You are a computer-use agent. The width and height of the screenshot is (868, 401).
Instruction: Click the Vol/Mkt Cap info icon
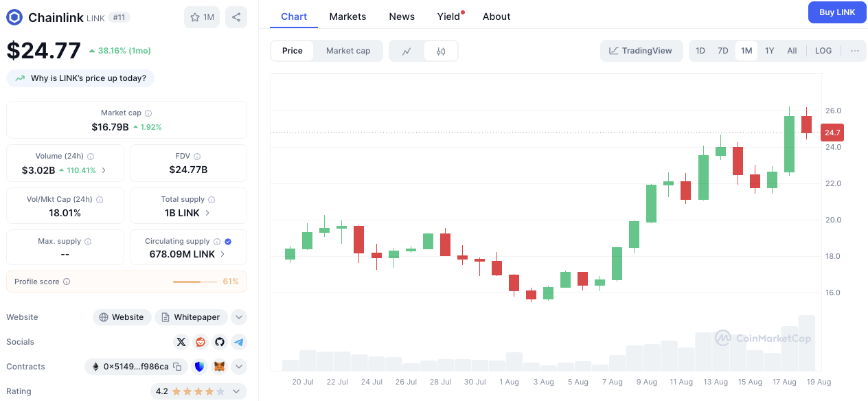click(100, 200)
